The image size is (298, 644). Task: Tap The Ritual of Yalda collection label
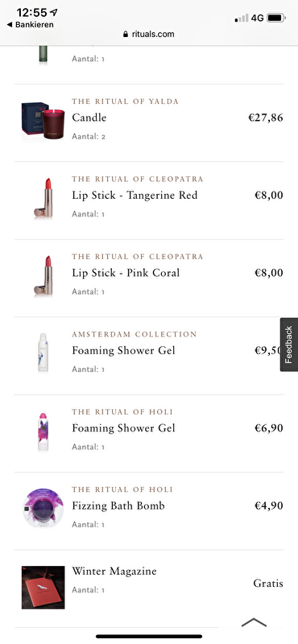pos(126,101)
